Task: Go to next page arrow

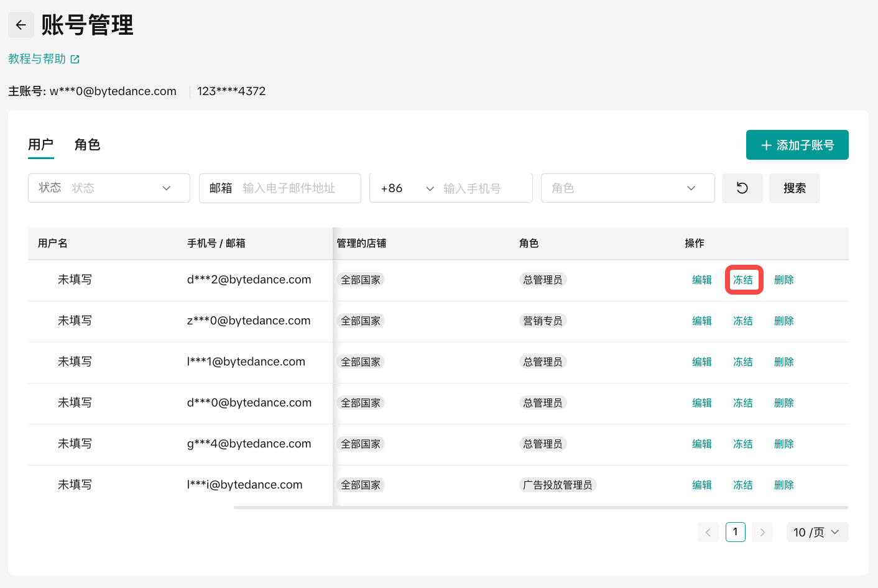Action: click(762, 532)
